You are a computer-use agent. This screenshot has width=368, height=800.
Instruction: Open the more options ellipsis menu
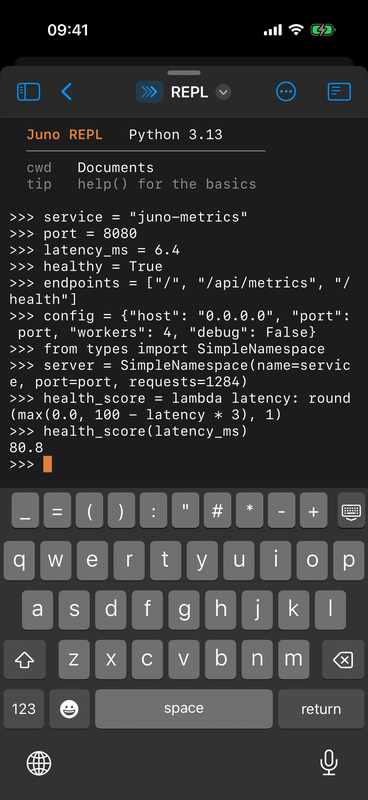286,92
